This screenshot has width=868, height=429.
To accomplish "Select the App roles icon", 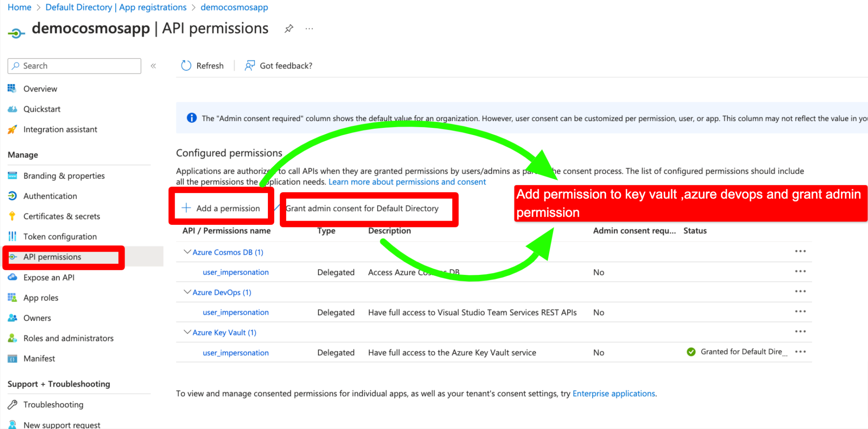I will coord(12,297).
